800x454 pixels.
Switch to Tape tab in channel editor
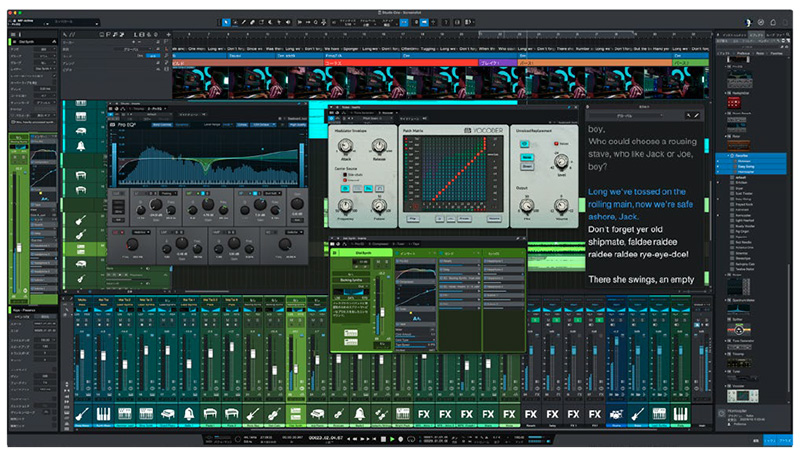tap(415, 244)
